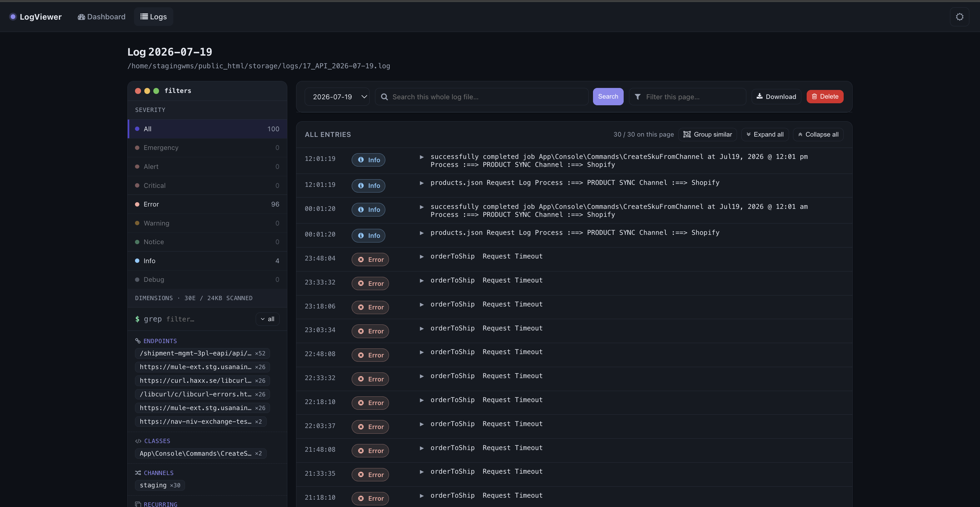Filter by Notice severity
This screenshot has height=507, width=980.
coord(207,242)
